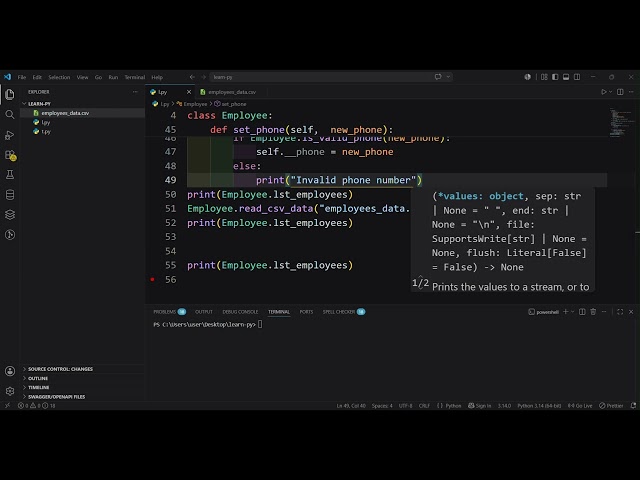This screenshot has width=640, height=480.
Task: Open the Search view in activity bar
Action: [10, 115]
